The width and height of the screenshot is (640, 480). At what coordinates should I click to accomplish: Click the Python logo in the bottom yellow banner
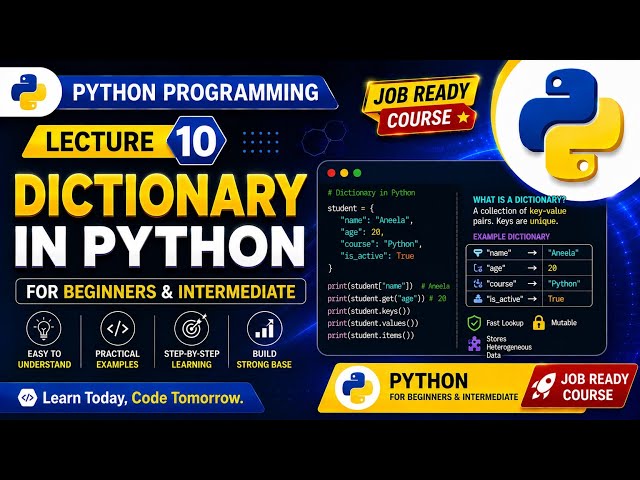(x=358, y=388)
